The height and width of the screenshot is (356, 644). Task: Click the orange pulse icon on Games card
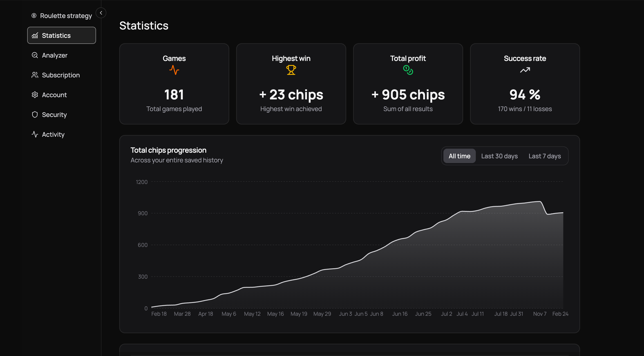pyautogui.click(x=174, y=70)
